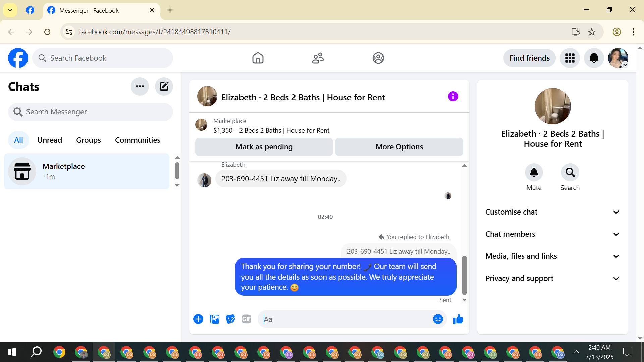
Task: Expand Privacy and support section
Action: 552,278
